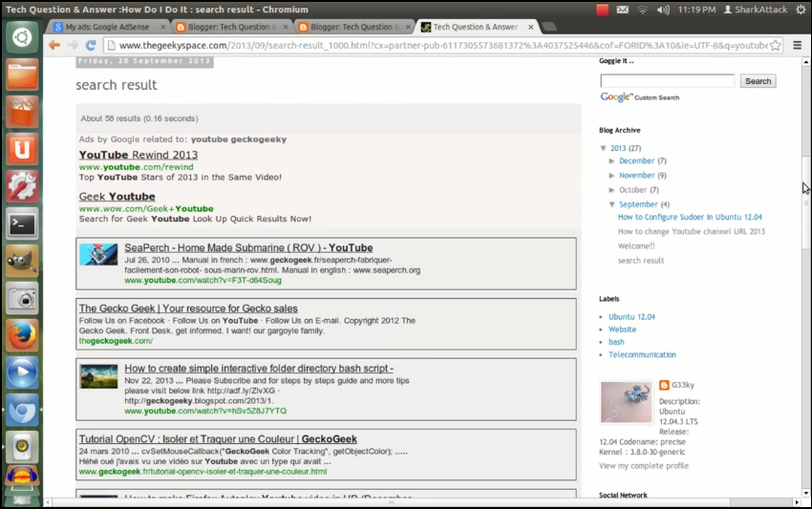Open Geek Youtube ad link
Screen dimensions: 812x509
click(x=118, y=197)
